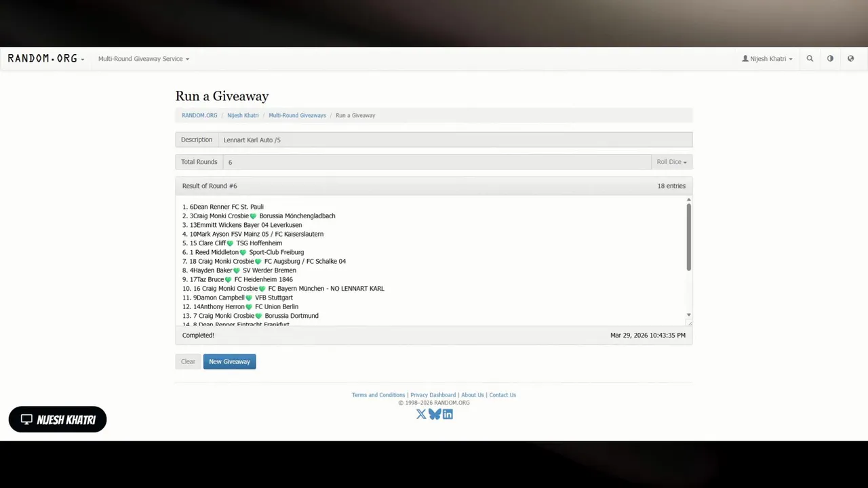Select entry '18 Craig Monki Crosbie FC Augsburg'

(264, 262)
